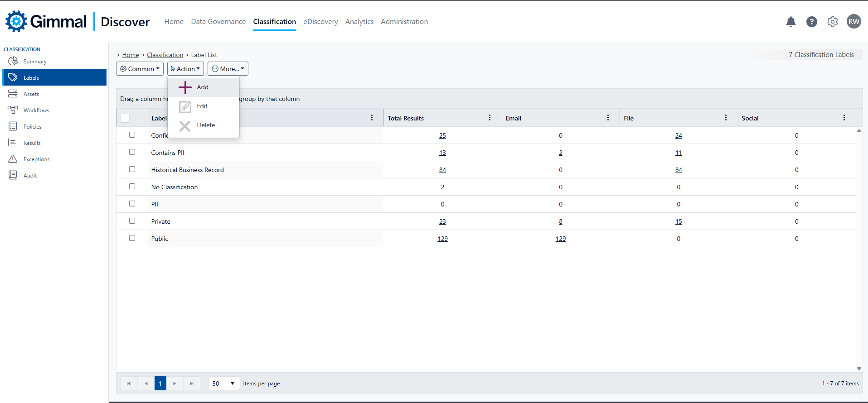The image size is (868, 403).
Task: Open the Audit sidebar item
Action: (x=30, y=176)
